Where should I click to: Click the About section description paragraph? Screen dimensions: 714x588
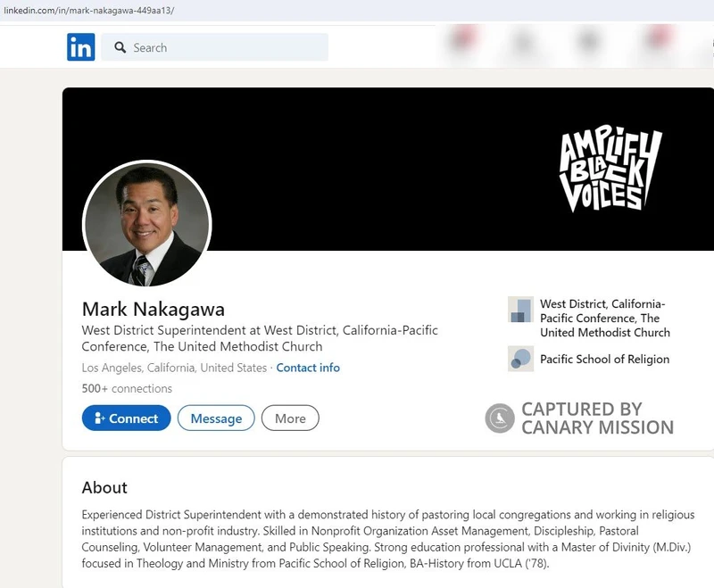388,539
